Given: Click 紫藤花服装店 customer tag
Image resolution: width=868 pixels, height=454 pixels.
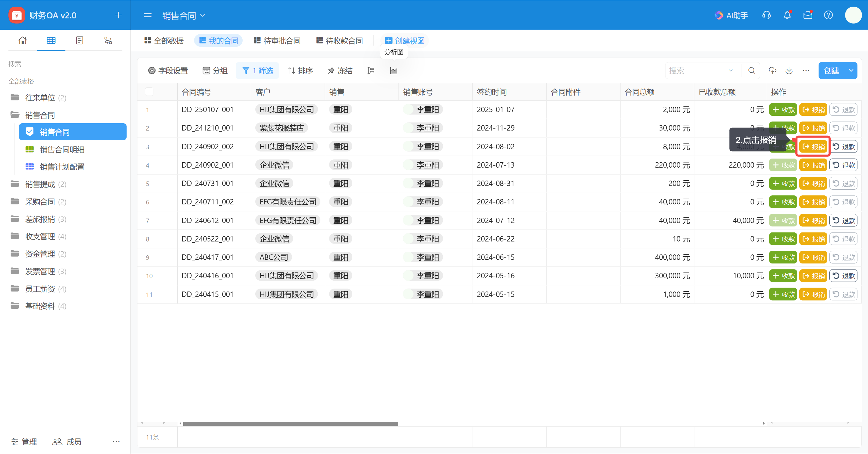Looking at the screenshot, I should click(281, 128).
